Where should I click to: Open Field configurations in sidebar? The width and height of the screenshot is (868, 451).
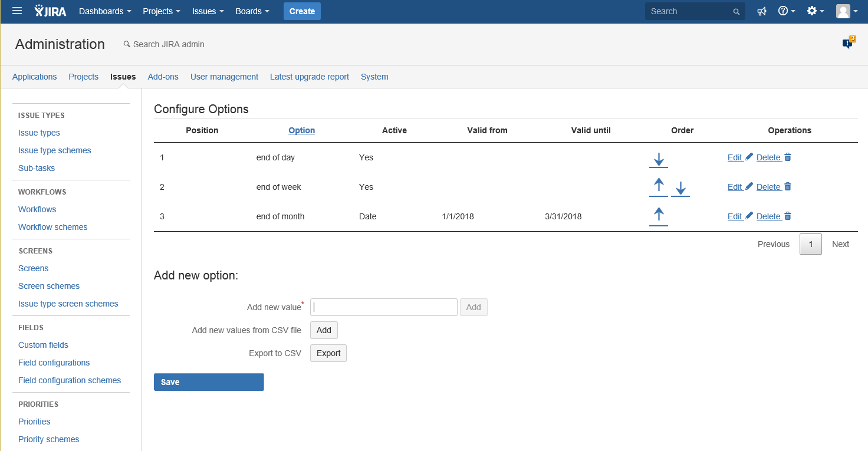pyautogui.click(x=54, y=363)
